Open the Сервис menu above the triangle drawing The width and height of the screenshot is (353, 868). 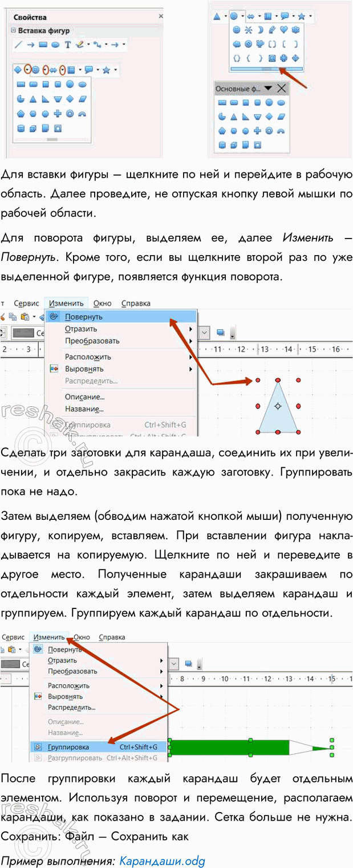click(x=26, y=303)
